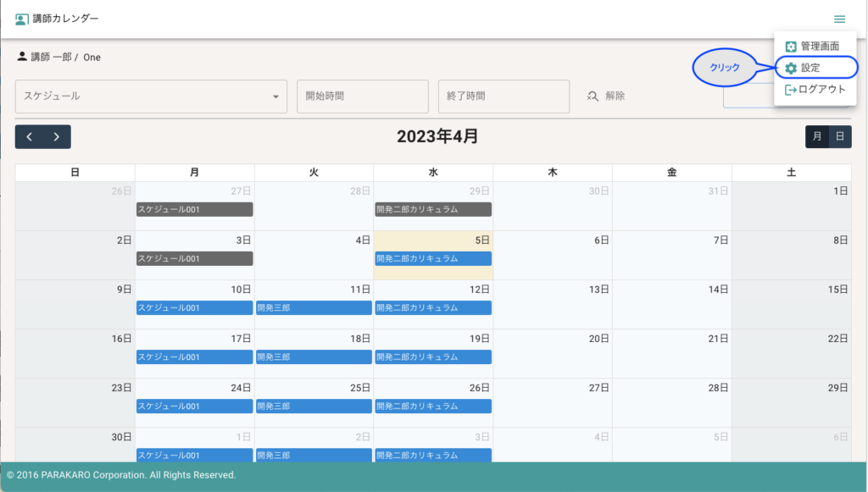Viewport: 868px width, 492px height.
Task: Switch calendar to 月 view
Action: (817, 136)
